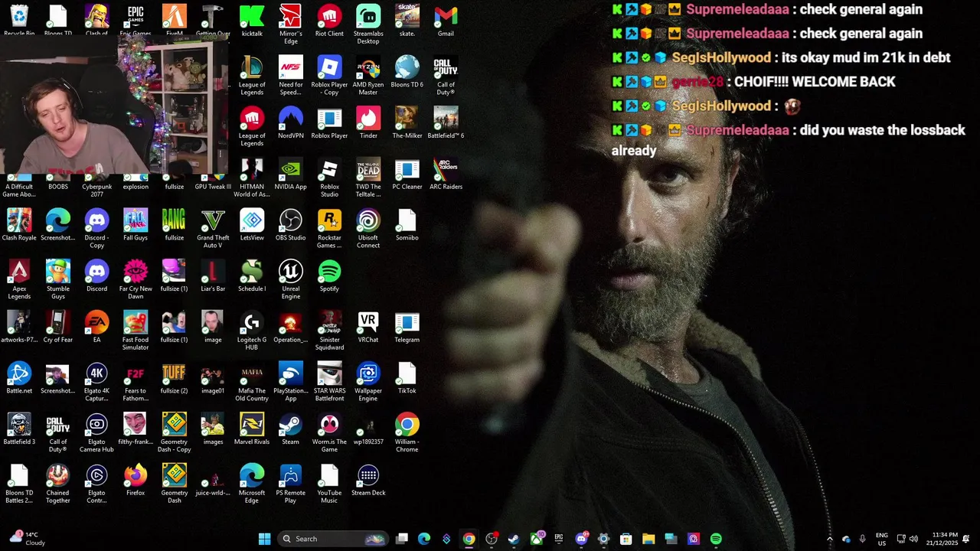This screenshot has height=551, width=980.
Task: Select the Riot Client desktop icon
Action: tap(329, 20)
